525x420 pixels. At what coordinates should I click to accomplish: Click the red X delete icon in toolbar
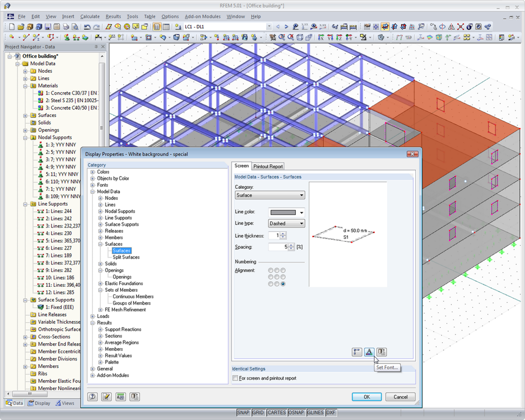click(461, 27)
